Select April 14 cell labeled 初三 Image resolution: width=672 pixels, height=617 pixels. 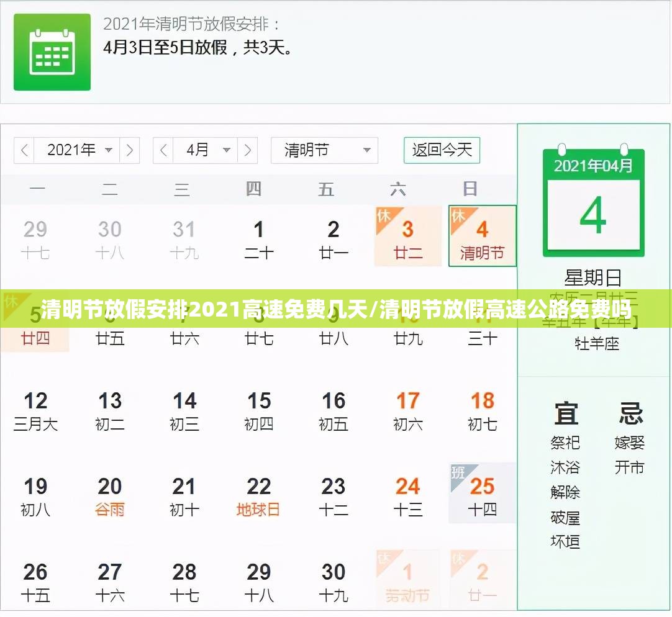pyautogui.click(x=184, y=411)
